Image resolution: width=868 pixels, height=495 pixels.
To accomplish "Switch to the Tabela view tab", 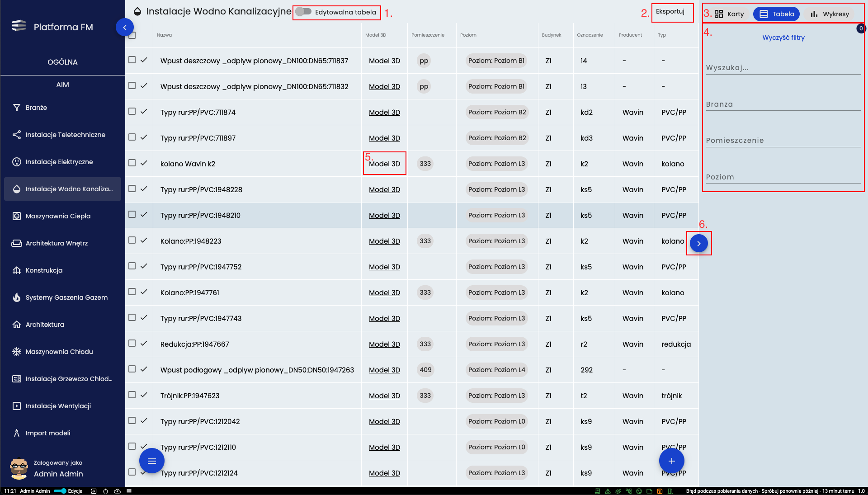I will coord(776,14).
